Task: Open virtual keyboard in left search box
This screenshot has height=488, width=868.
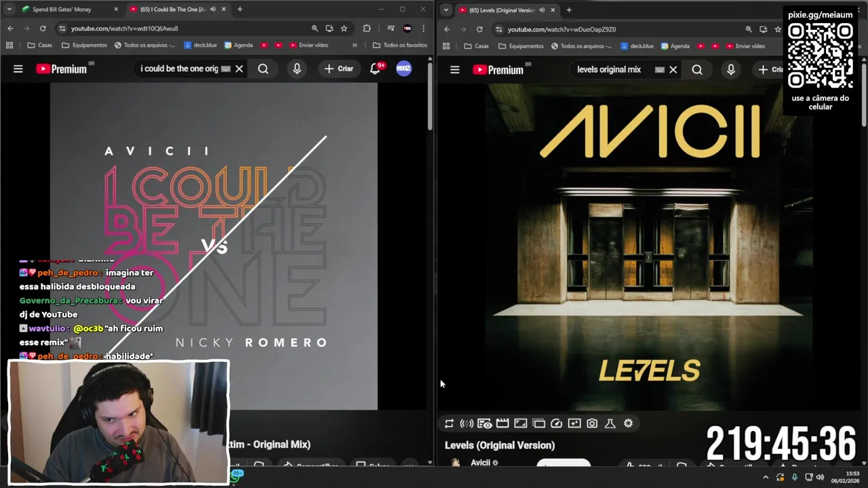Action: click(x=226, y=68)
